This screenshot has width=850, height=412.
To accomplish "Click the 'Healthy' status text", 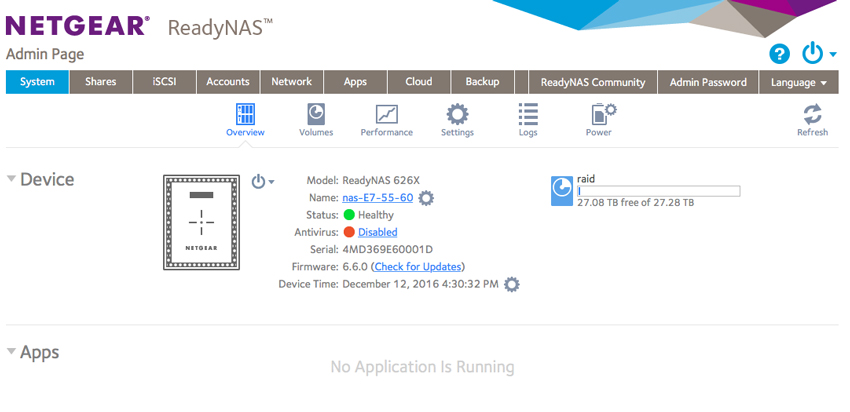I will [376, 215].
